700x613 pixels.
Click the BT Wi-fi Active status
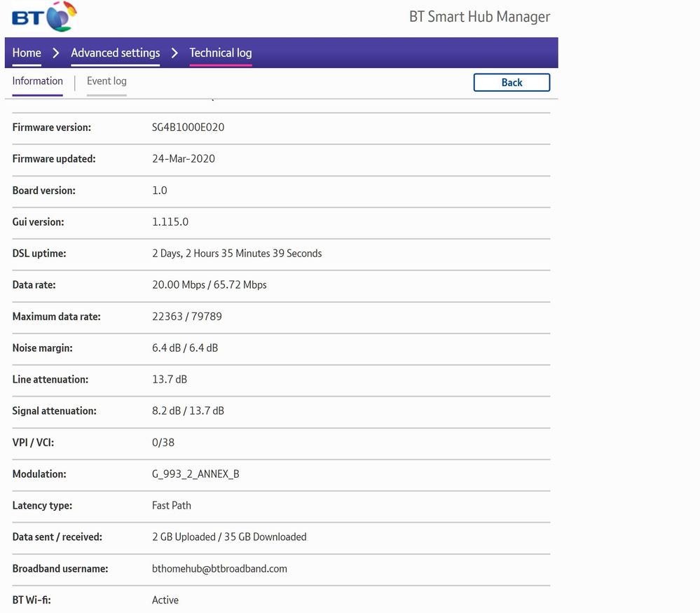(165, 600)
